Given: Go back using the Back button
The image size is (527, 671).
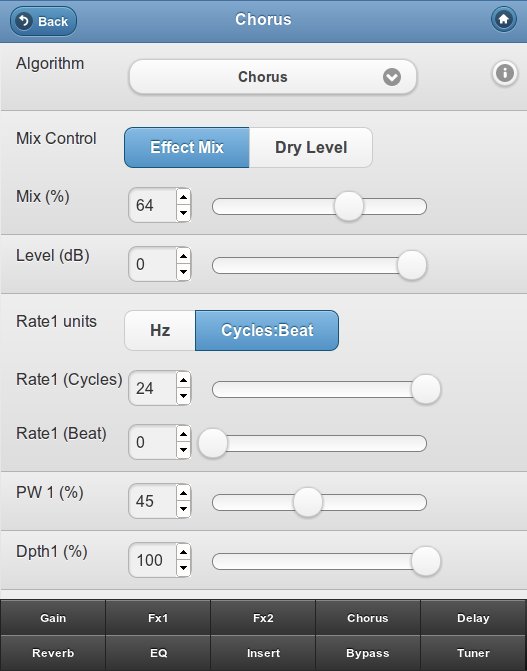Looking at the screenshot, I should pyautogui.click(x=43, y=21).
